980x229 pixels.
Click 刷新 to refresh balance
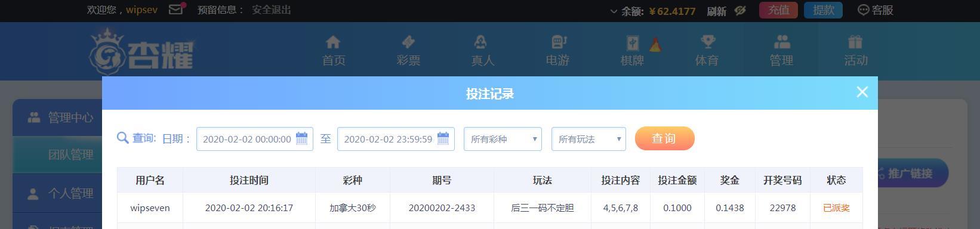[716, 11]
